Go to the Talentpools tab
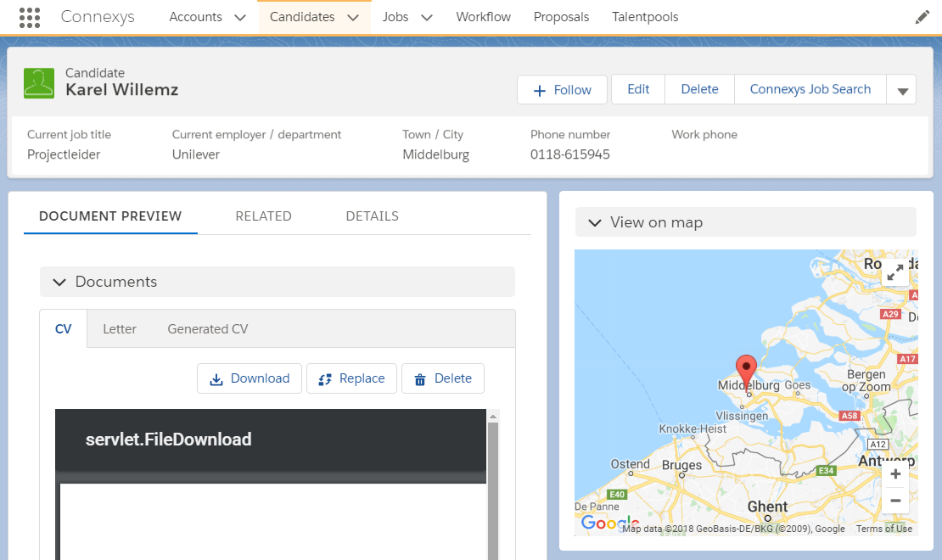Screen dimensions: 942x560 [645, 17]
